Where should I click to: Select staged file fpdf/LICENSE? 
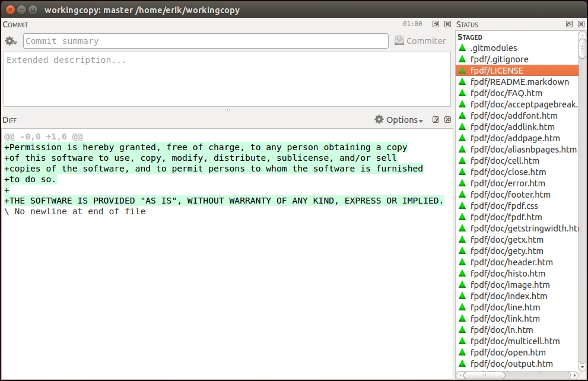pos(517,71)
